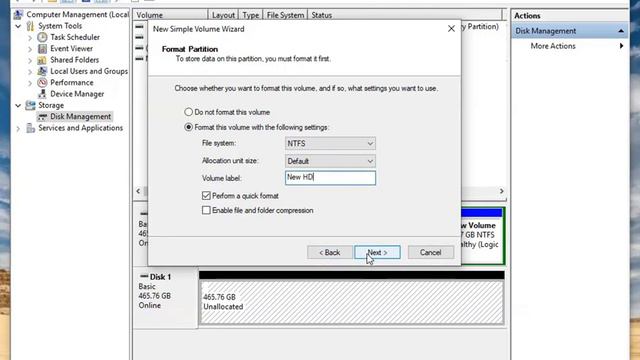Expand the Shared Folders node
The height and width of the screenshot is (360, 640).
pyautogui.click(x=30, y=60)
